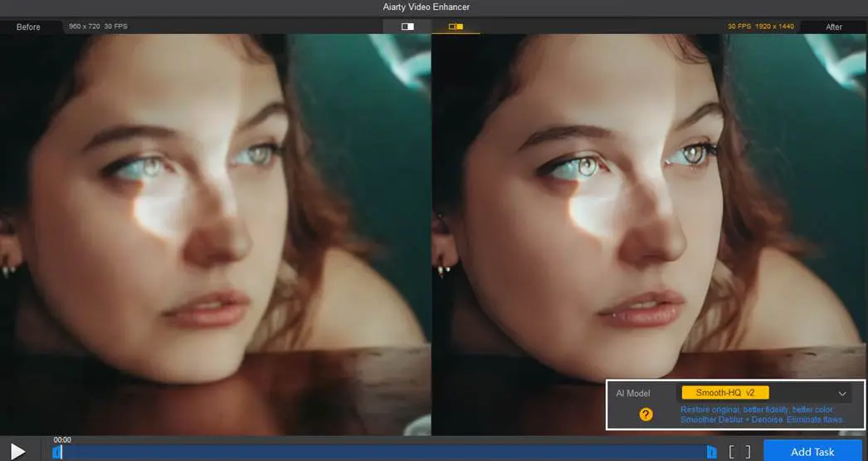
Task: Click the Smooth-HQ v2 model selection
Action: coord(724,393)
